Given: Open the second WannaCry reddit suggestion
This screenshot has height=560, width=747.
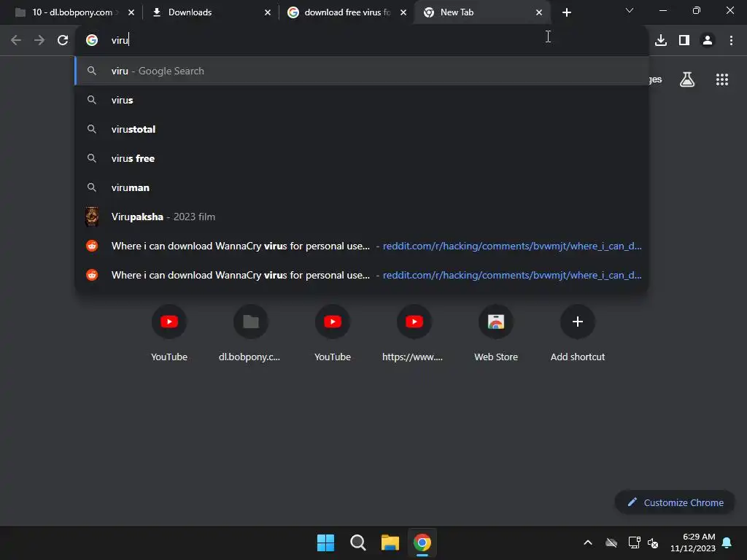Looking at the screenshot, I should tap(362, 275).
